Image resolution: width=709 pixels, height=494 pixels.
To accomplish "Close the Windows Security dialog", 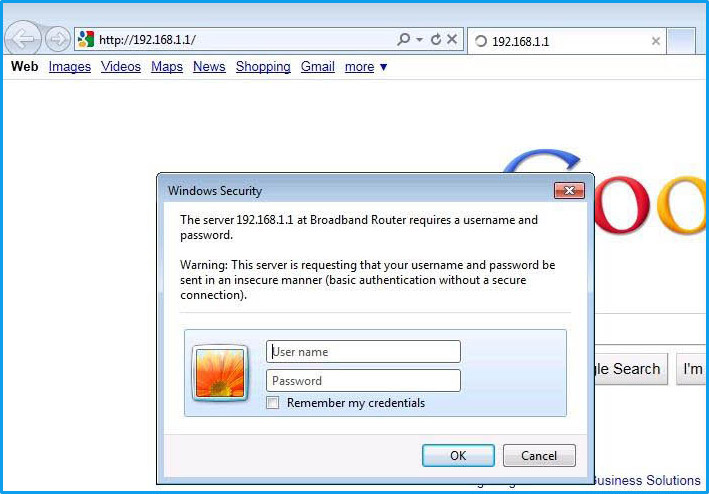I will pyautogui.click(x=569, y=191).
